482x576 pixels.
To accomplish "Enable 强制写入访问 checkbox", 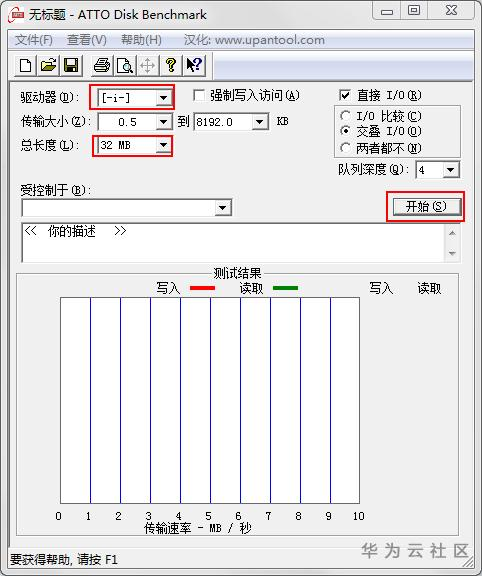I will (x=199, y=96).
